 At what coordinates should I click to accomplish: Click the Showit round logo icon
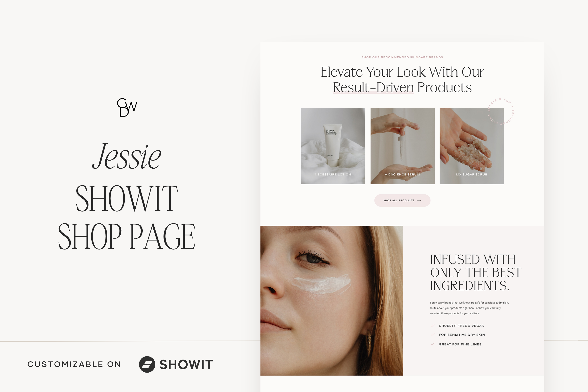pyautogui.click(x=147, y=364)
